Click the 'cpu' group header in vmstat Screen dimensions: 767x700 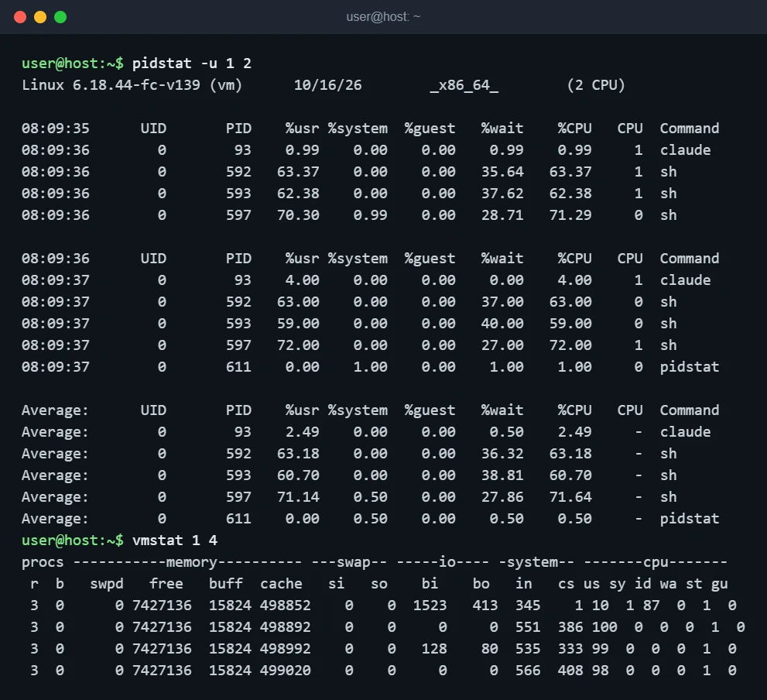coord(656,562)
